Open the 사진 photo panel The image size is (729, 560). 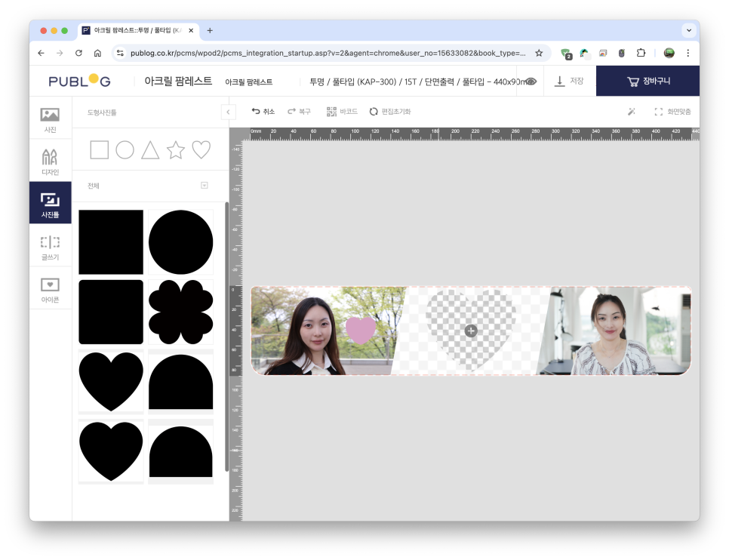point(51,119)
